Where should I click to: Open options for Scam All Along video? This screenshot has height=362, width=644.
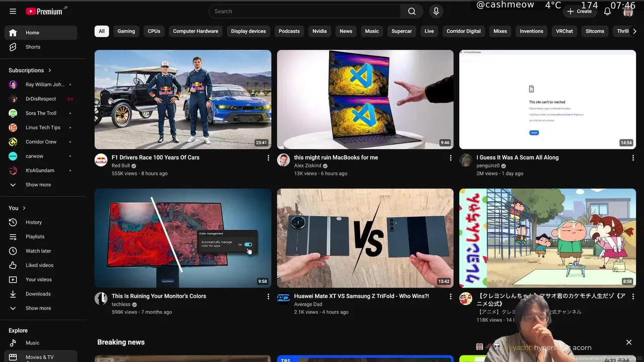tap(633, 158)
